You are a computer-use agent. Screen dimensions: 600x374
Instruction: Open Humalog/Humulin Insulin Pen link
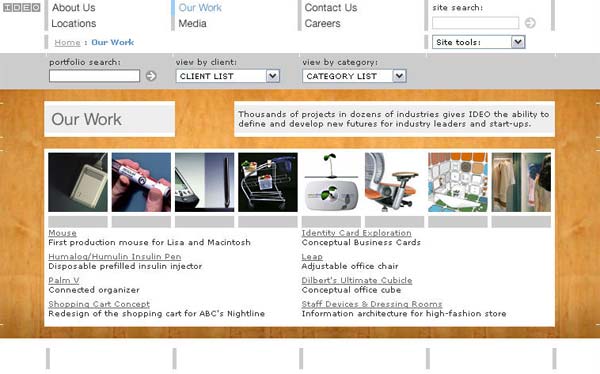(115, 256)
